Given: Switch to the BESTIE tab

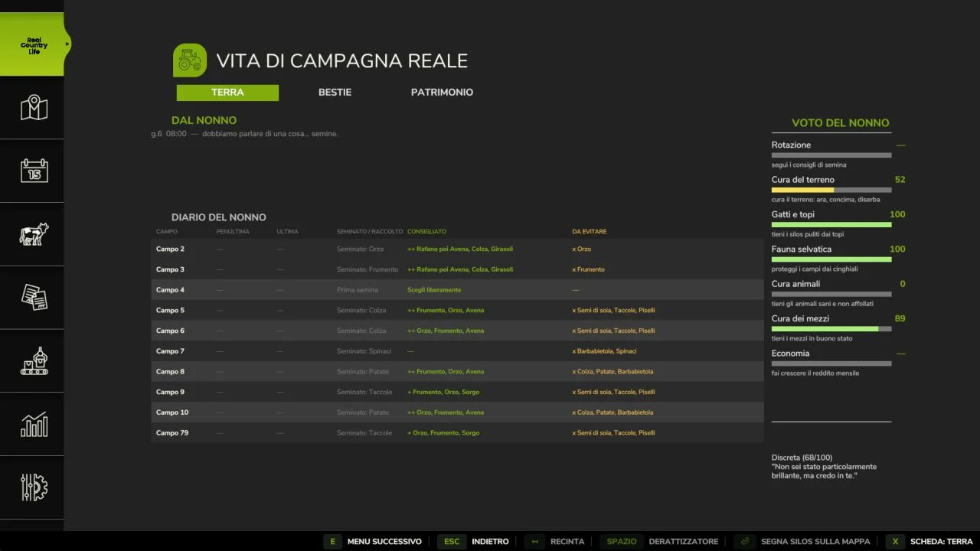Looking at the screenshot, I should (335, 93).
